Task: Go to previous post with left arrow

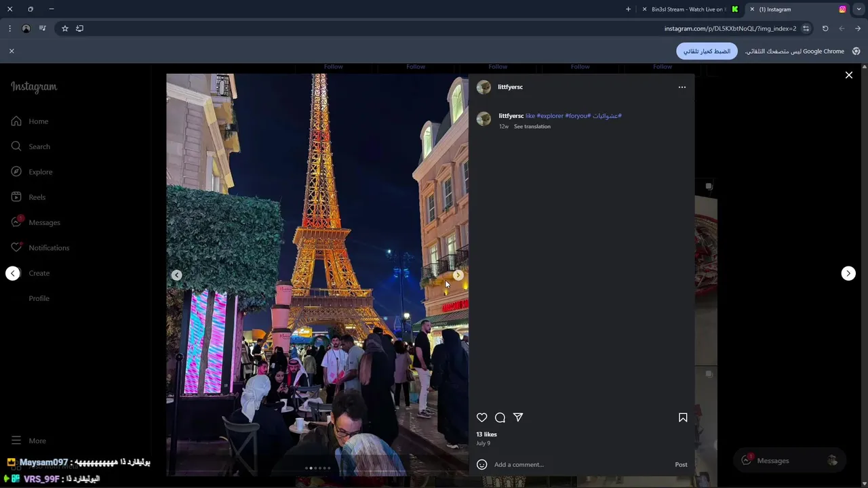Action: [13, 273]
